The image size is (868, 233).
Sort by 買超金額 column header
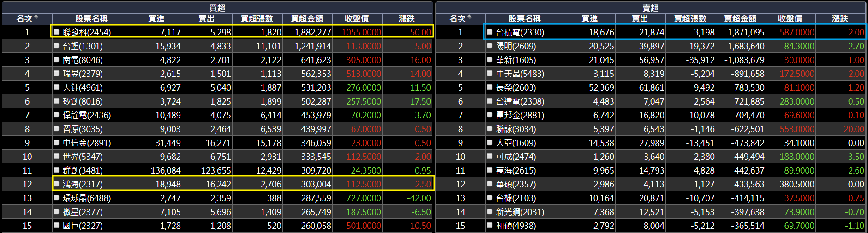(x=307, y=18)
